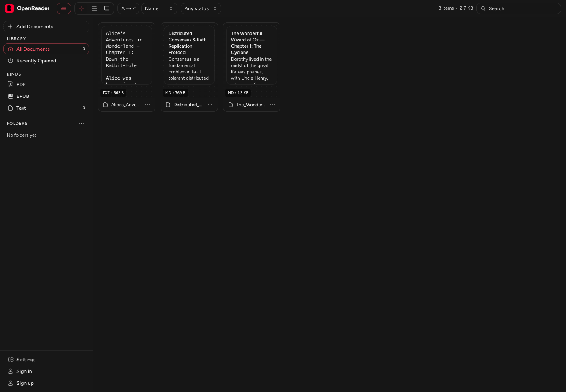The width and height of the screenshot is (566, 392).
Task: Click the Alices_Adve... file name
Action: (x=125, y=105)
